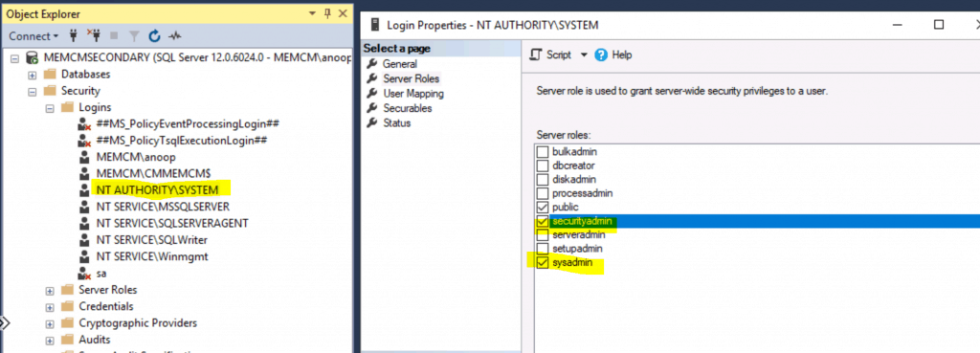
Task: Open the Script dropdown arrow
Action: (585, 55)
